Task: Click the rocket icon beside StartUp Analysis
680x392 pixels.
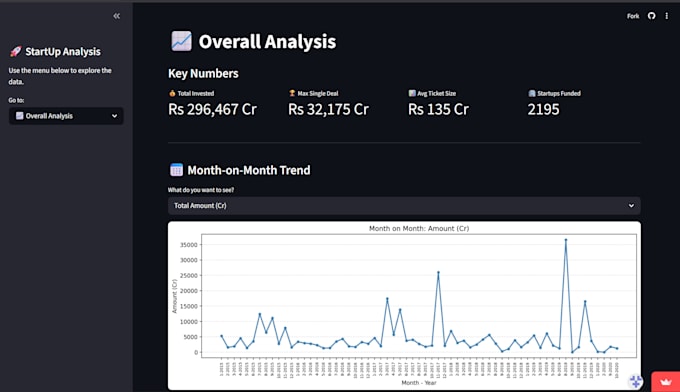Action: coord(16,52)
